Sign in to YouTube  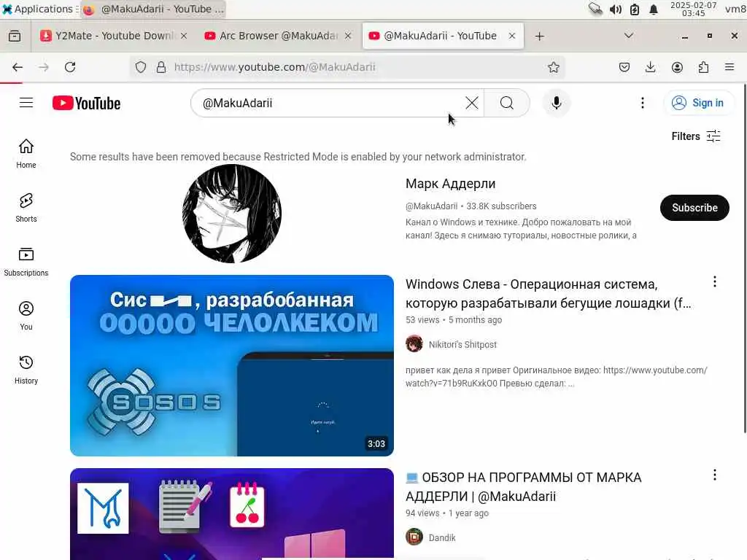pyautogui.click(x=700, y=103)
